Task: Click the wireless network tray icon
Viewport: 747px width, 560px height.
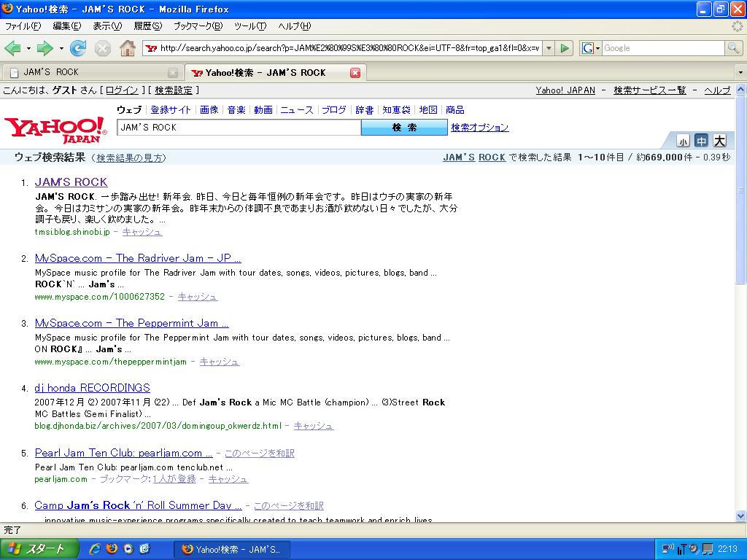Action: 682,549
